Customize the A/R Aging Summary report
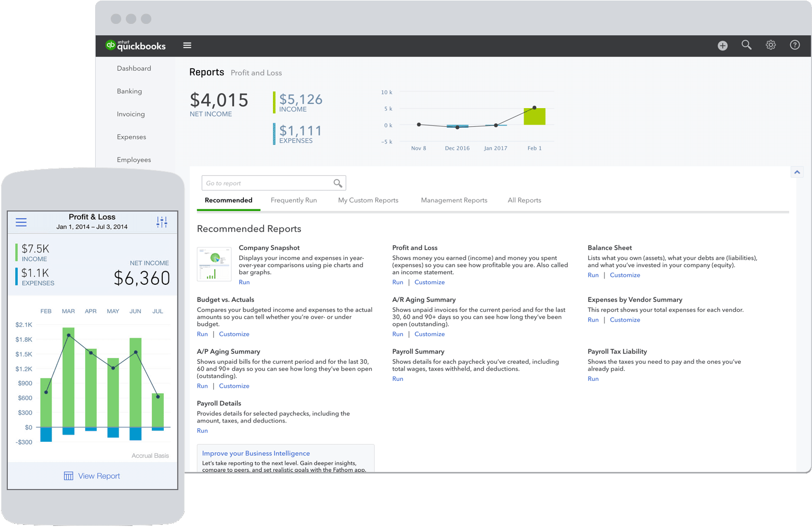 click(x=429, y=334)
